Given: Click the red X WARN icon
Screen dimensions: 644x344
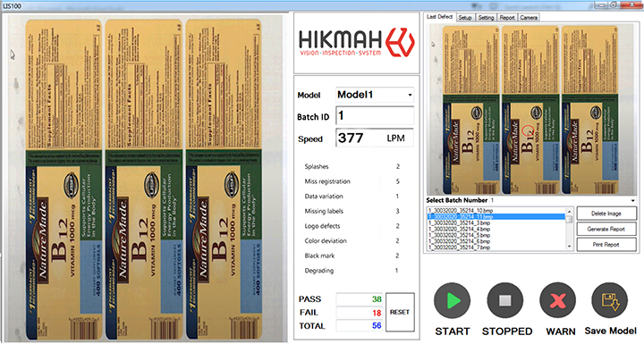Looking at the screenshot, I should tap(558, 300).
